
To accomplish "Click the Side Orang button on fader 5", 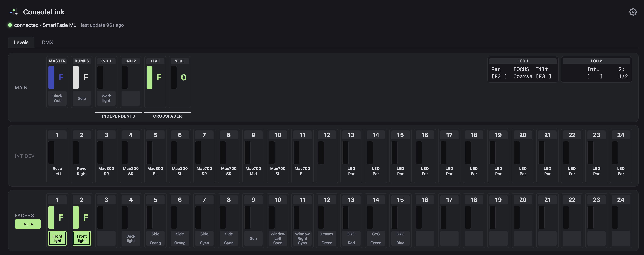I will tap(155, 238).
